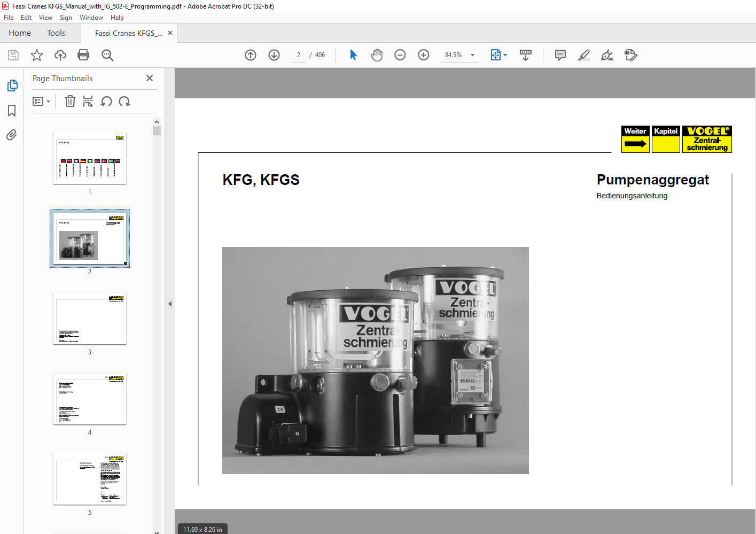756x534 pixels.
Task: Click the current page number field
Action: point(299,55)
